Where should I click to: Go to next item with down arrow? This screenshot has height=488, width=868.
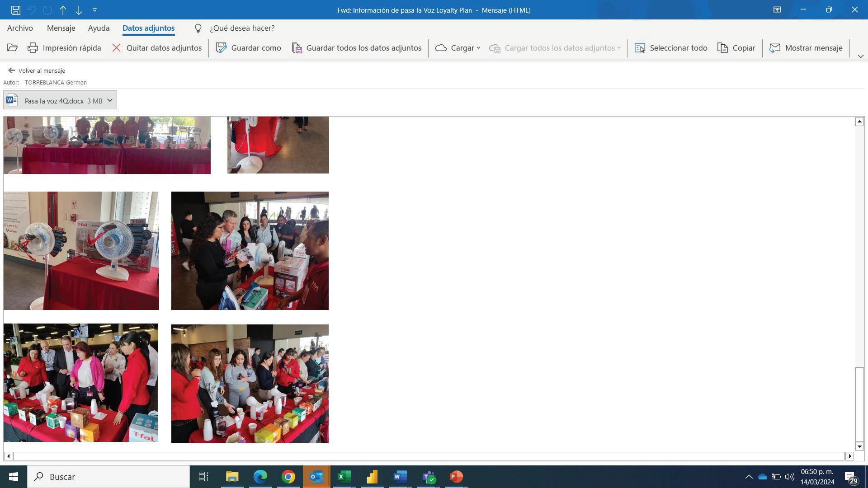pos(79,10)
